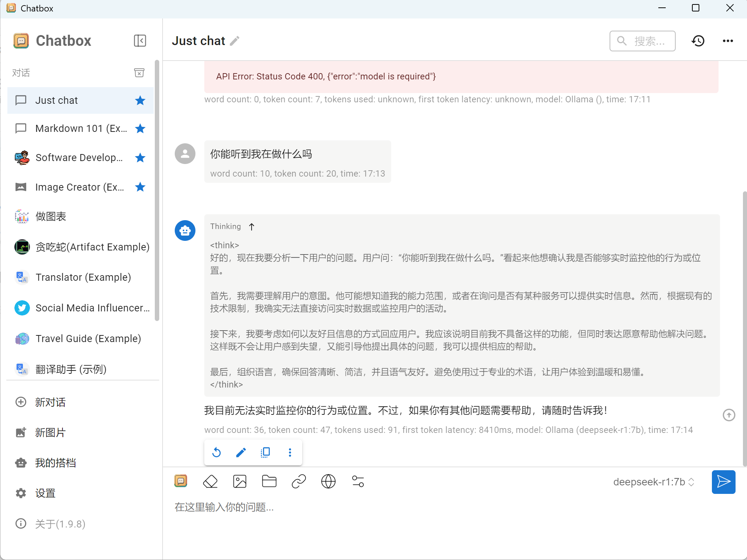This screenshot has width=747, height=560.
Task: Toggle star on Image Creator conversation
Action: [x=140, y=187]
